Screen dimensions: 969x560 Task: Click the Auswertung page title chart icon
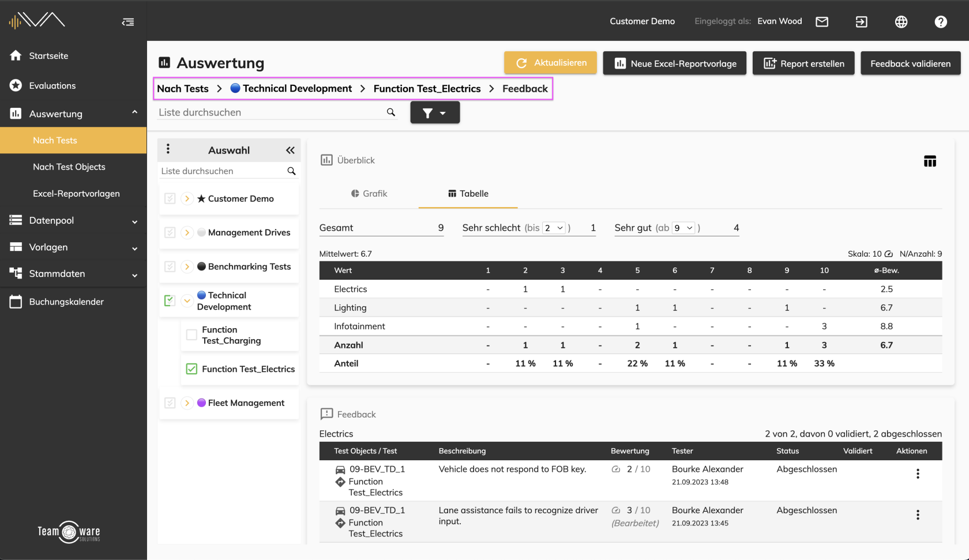pos(164,62)
